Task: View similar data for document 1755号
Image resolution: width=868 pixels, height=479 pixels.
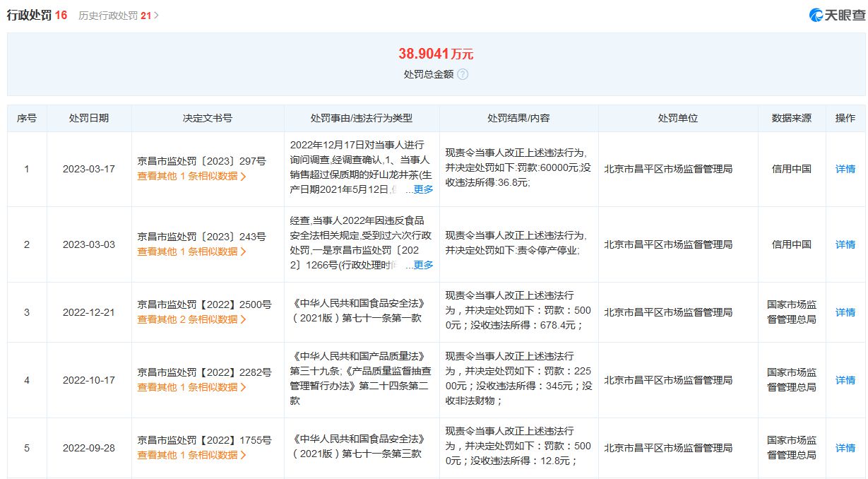Action: click(191, 455)
